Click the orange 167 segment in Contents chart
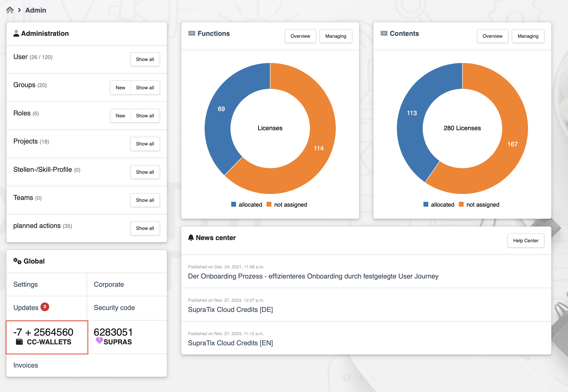The image size is (568, 392). point(513,144)
